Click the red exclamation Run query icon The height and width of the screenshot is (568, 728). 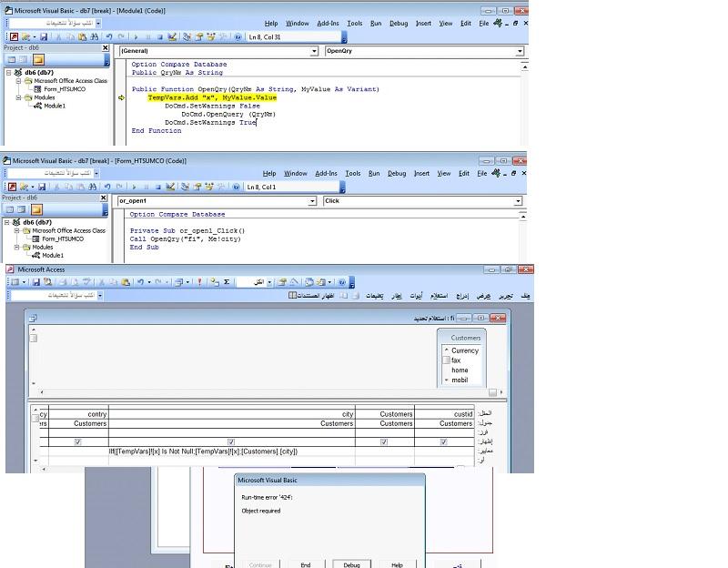coord(199,282)
